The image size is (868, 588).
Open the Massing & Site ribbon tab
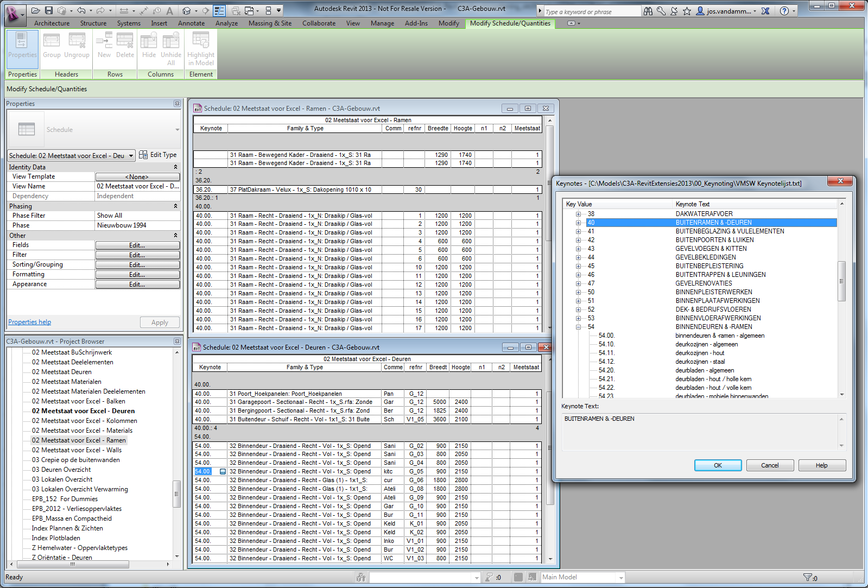[270, 23]
